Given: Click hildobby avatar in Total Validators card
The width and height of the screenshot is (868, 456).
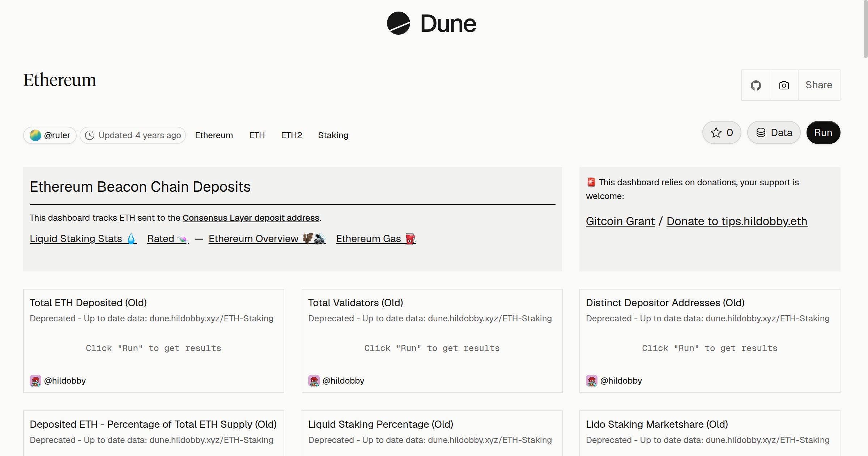Looking at the screenshot, I should tap(314, 381).
